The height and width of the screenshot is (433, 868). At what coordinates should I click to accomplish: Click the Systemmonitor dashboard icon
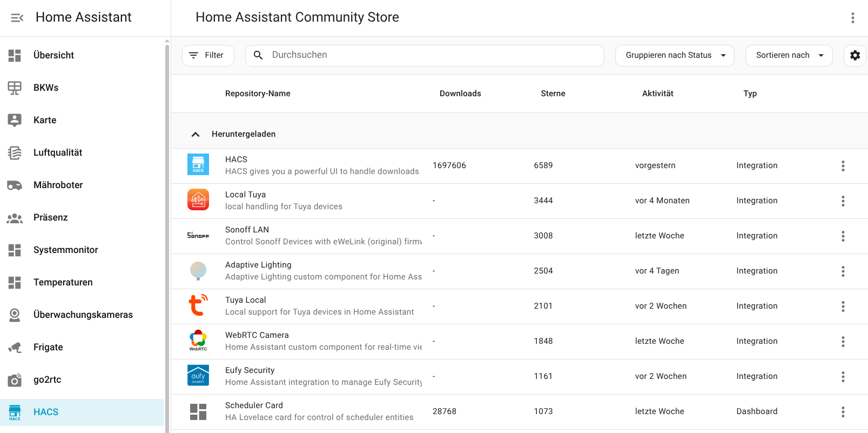click(15, 250)
